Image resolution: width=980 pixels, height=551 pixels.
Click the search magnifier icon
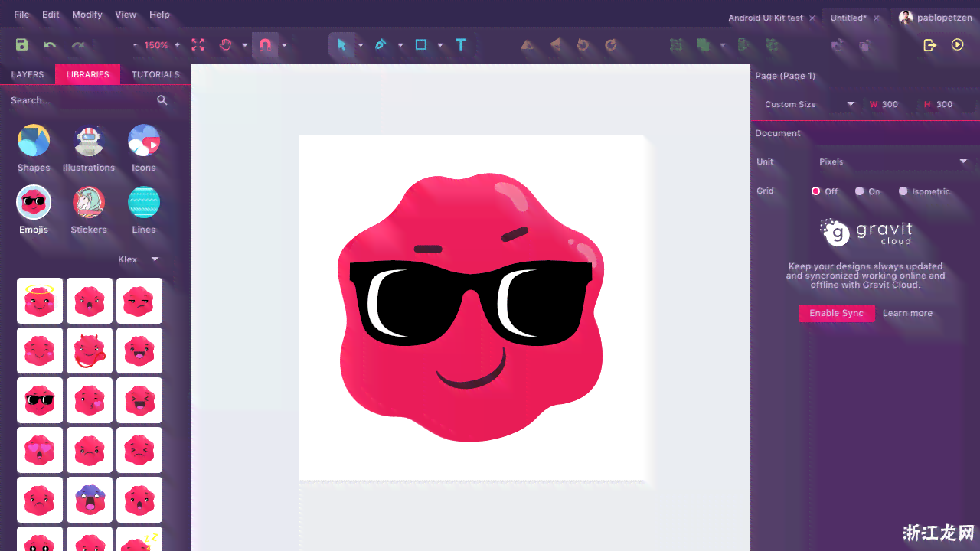tap(162, 100)
